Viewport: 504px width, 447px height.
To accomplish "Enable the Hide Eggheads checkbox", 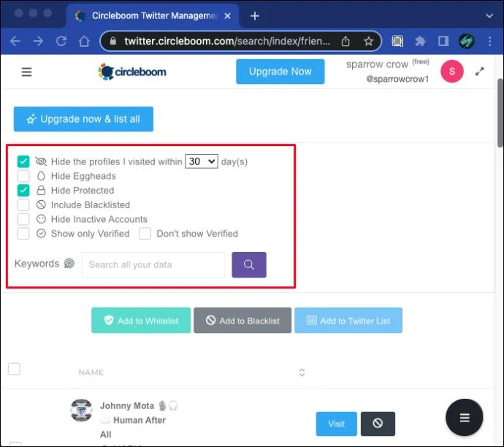I will click(x=23, y=176).
